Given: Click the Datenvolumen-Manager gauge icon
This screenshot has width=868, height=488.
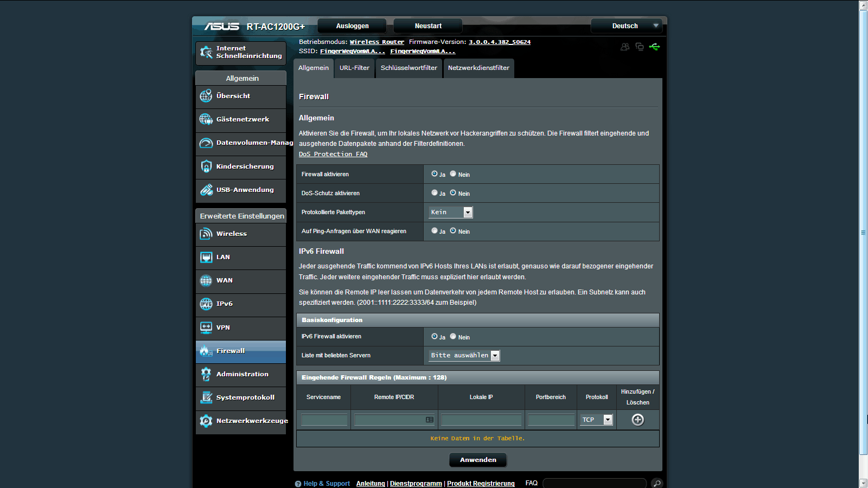Looking at the screenshot, I should point(206,143).
